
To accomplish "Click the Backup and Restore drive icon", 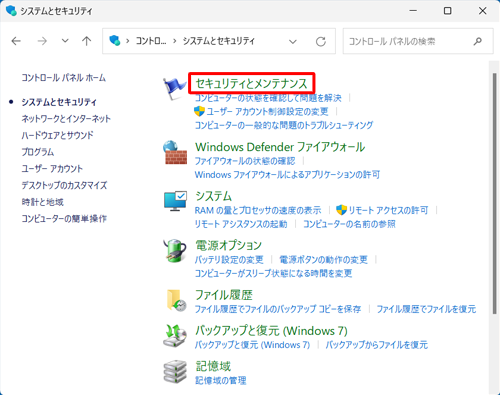I will coord(175,336).
